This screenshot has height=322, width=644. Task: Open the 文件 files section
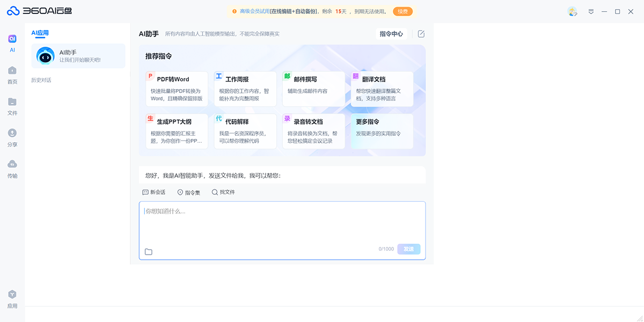coord(12,107)
